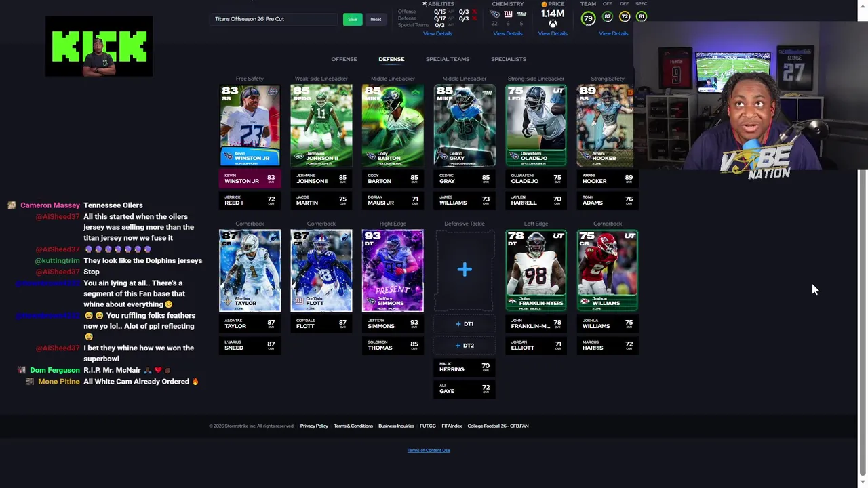Select backup Jacob Martin 75 row

click(x=321, y=200)
